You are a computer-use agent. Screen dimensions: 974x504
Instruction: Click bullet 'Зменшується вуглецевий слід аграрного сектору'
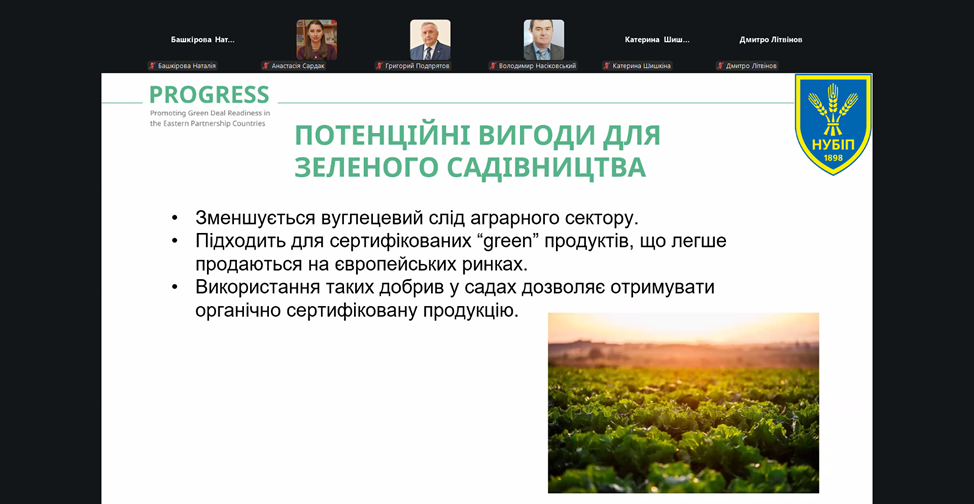point(417,219)
